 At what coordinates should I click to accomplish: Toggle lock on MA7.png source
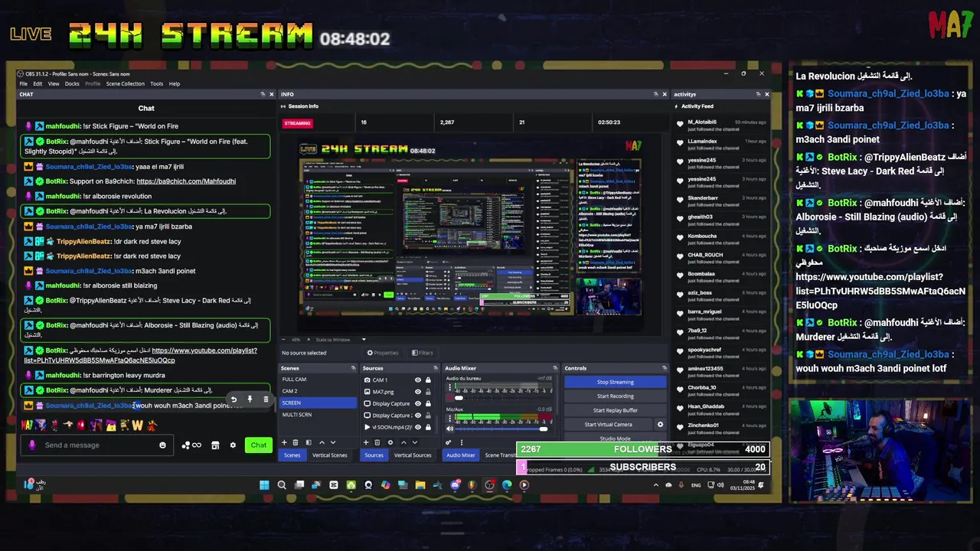428,392
